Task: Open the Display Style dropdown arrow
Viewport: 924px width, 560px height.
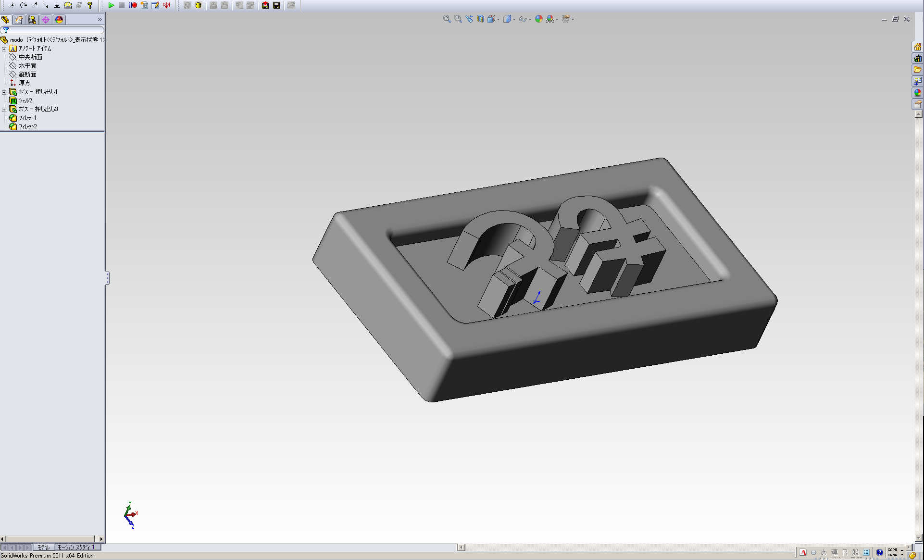Action: click(514, 19)
